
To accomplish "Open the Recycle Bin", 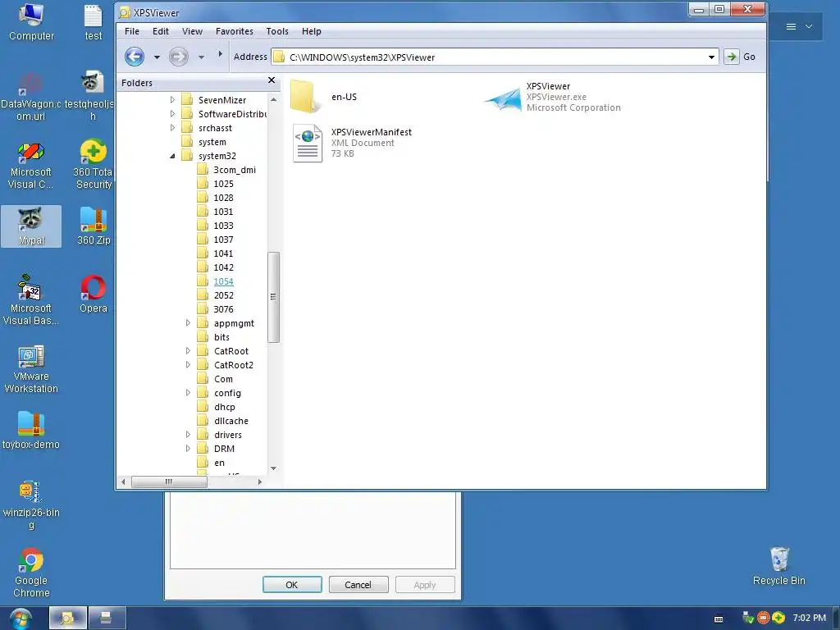I will tap(779, 567).
